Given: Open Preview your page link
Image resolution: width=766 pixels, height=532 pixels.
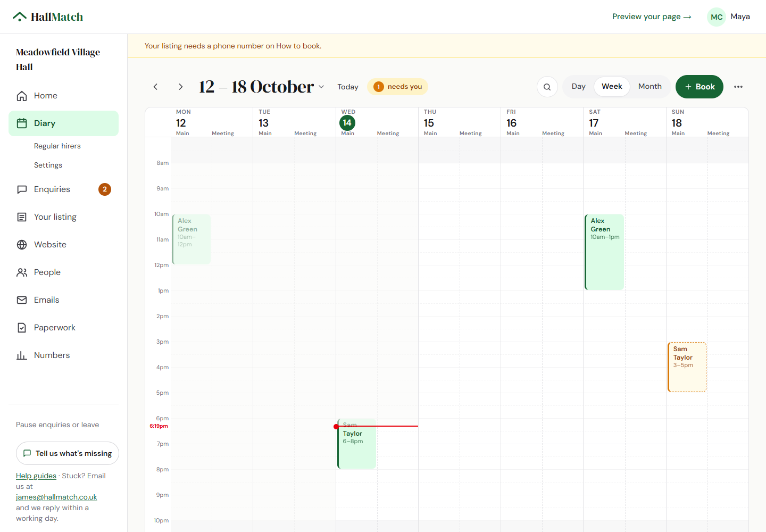Looking at the screenshot, I should click(652, 17).
